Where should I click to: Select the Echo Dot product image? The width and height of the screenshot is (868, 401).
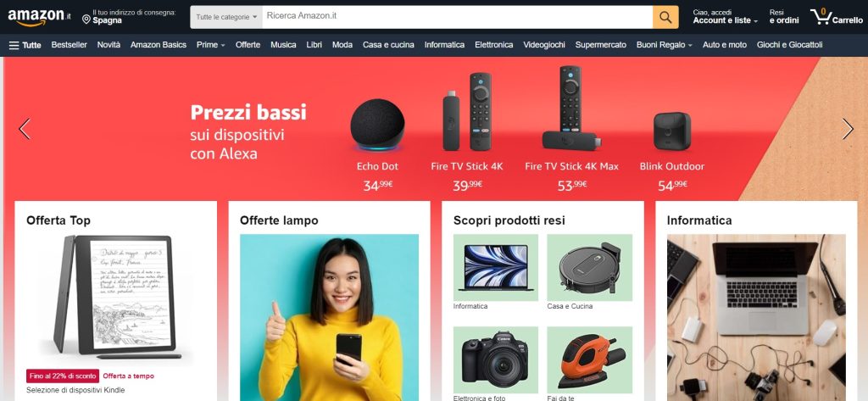click(x=377, y=125)
